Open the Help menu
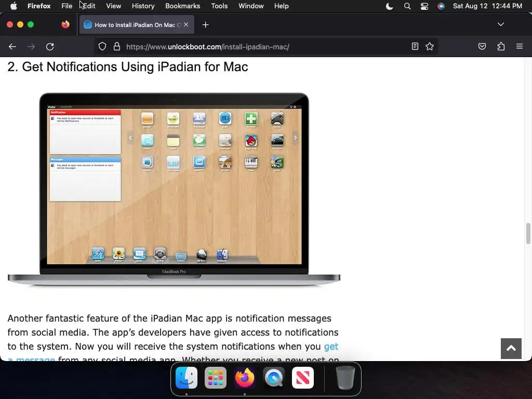The image size is (532, 399). (x=281, y=6)
